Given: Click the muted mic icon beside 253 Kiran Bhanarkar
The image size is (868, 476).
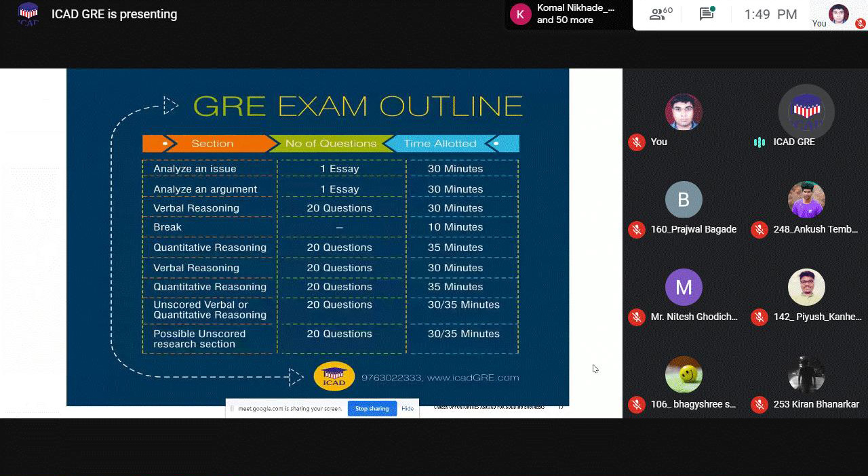Looking at the screenshot, I should 759,405.
